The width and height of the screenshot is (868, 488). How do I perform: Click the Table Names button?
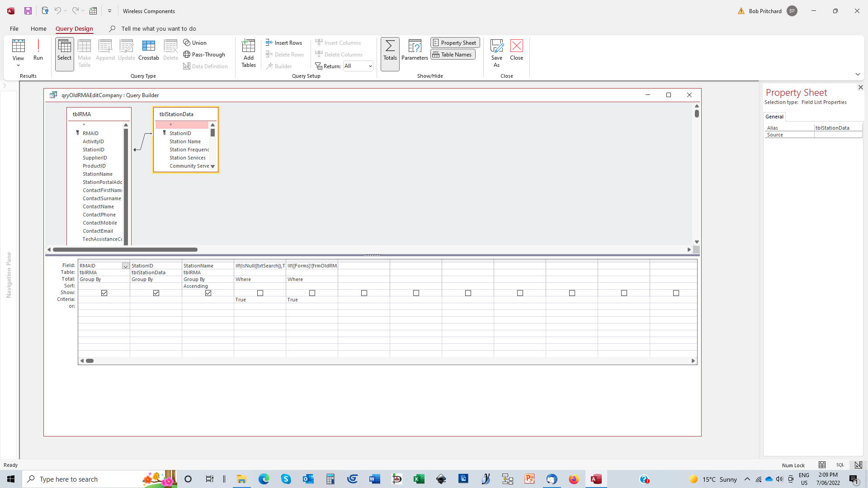(x=452, y=54)
